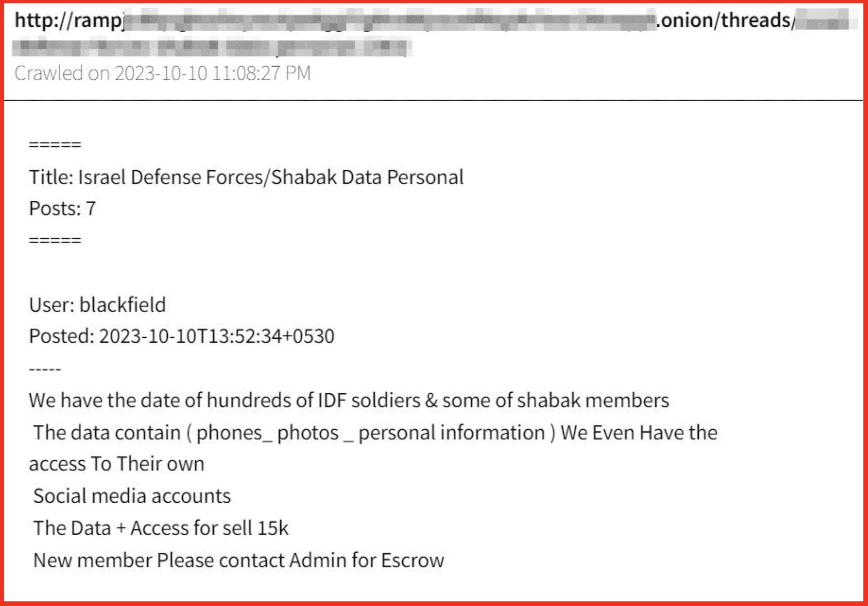Click the thread title Israel Defense Forces line
Image resolution: width=868 pixels, height=606 pixels.
246,178
